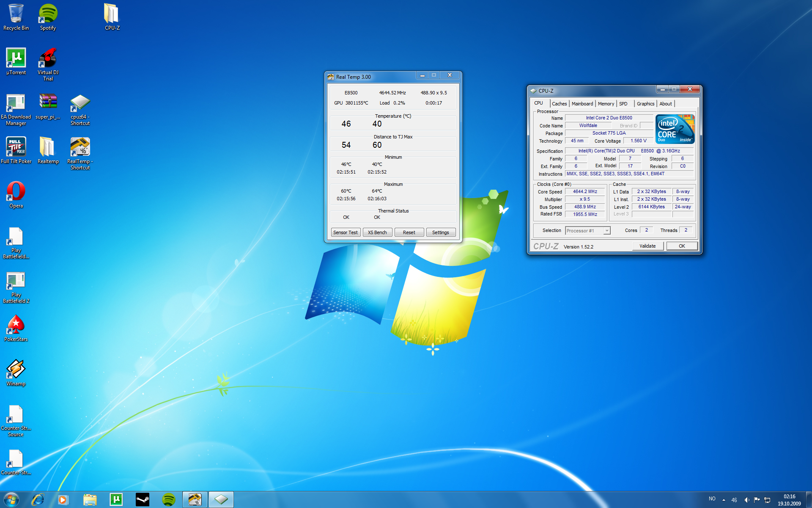Select the Winamp desktop icon
This screenshot has width=812, height=508.
pyautogui.click(x=16, y=373)
